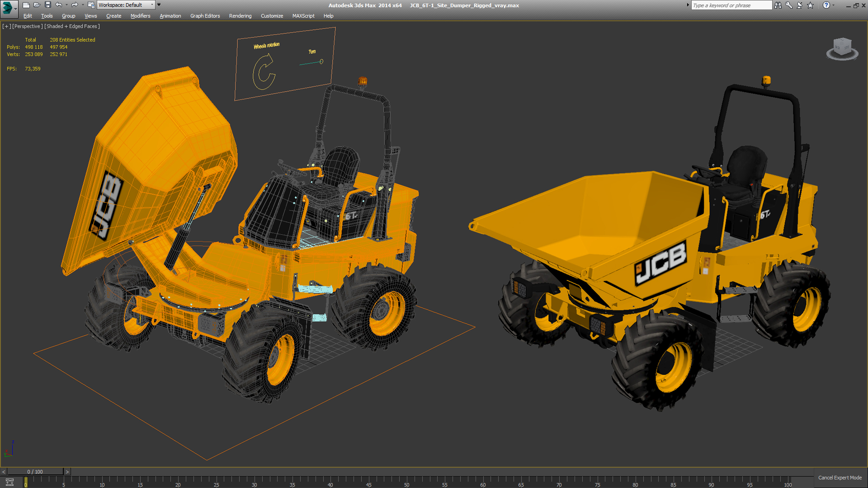This screenshot has height=488, width=868.
Task: Click the total Verts value 253 089
Action: coord(34,54)
